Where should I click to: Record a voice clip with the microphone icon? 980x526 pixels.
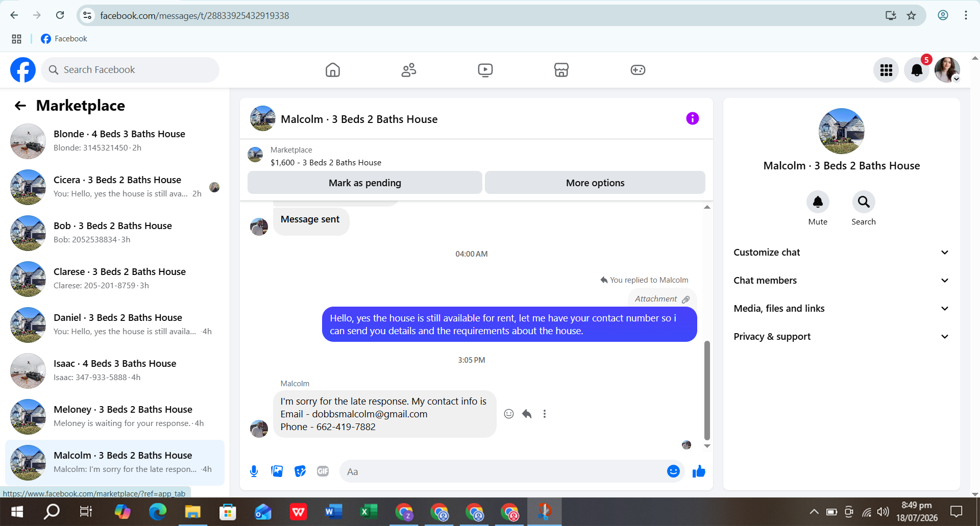point(254,471)
